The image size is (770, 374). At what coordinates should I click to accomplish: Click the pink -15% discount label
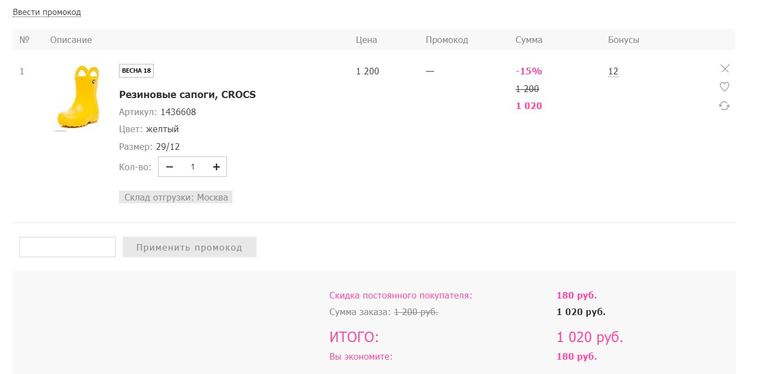coord(529,71)
